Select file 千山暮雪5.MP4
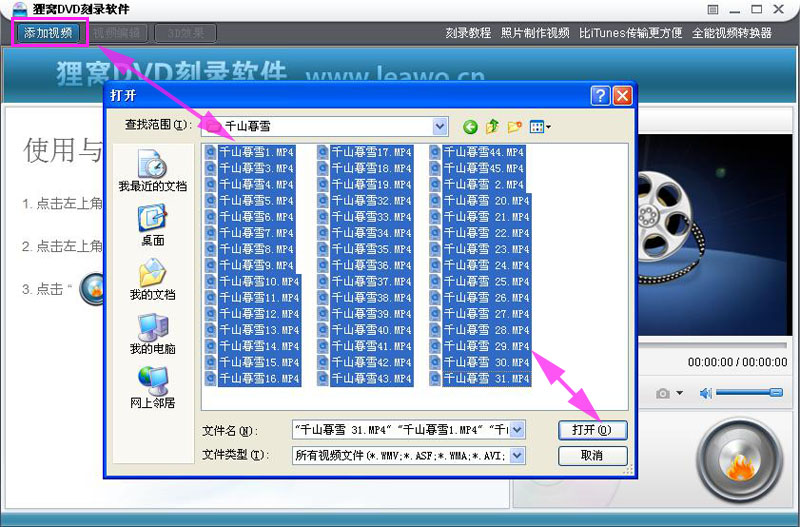This screenshot has width=800, height=527. click(x=256, y=200)
